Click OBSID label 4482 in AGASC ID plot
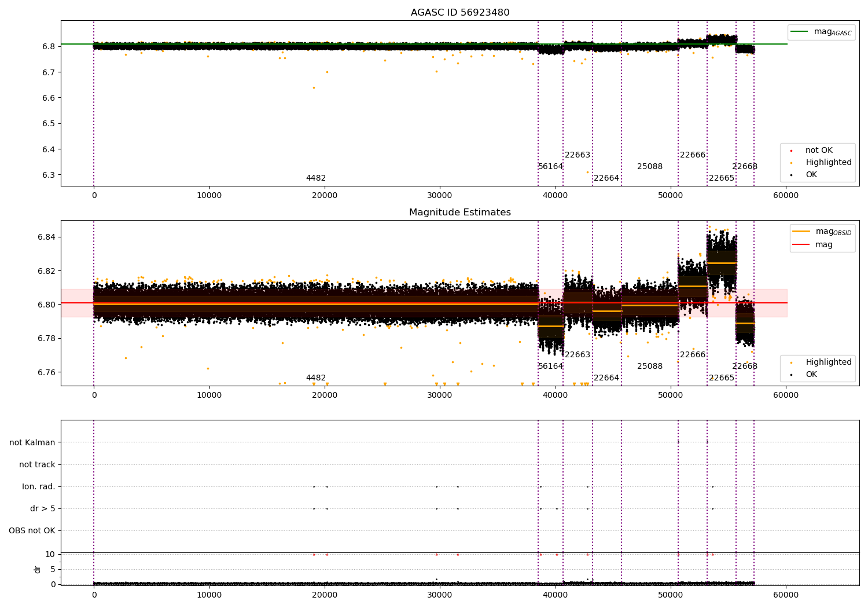The height and width of the screenshot is (608, 868). (316, 178)
